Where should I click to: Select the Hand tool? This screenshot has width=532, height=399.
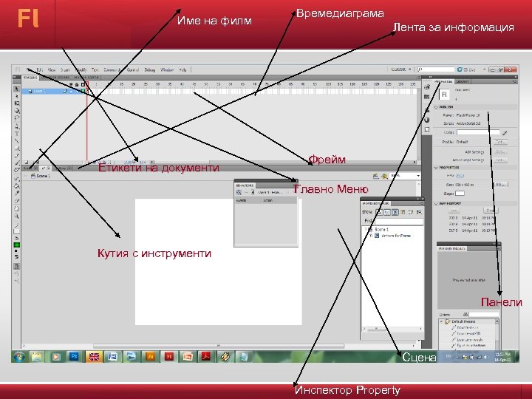pos(16,208)
